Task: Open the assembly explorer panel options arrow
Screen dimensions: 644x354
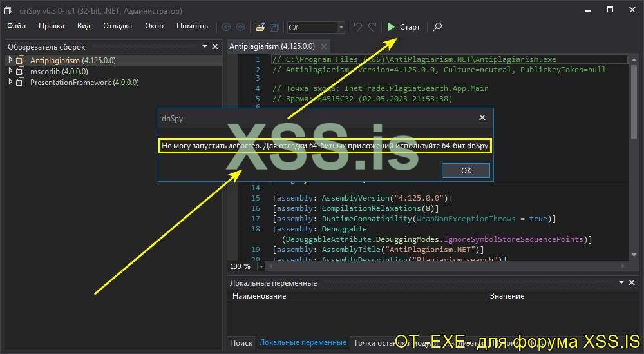Action: coord(205,46)
